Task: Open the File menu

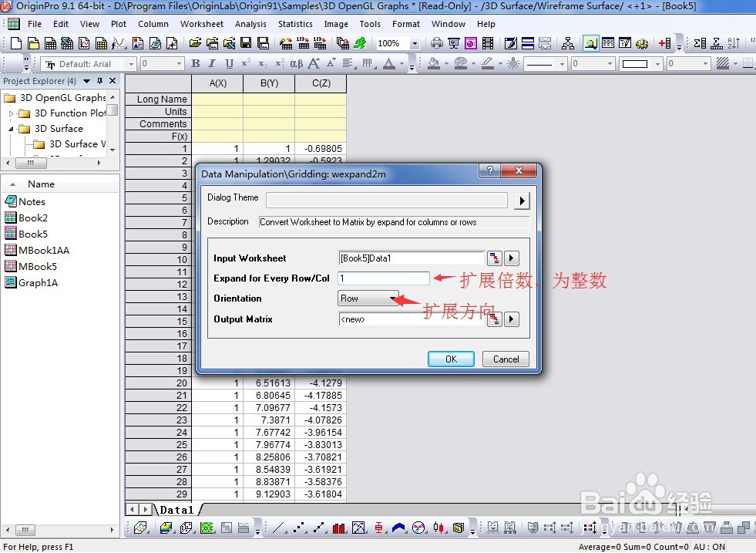Action: point(34,24)
